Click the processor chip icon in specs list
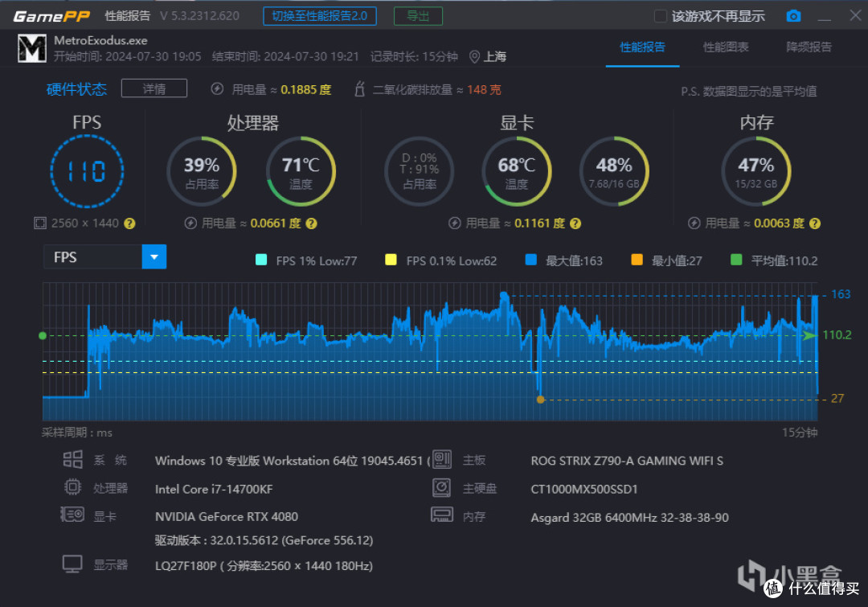This screenshot has height=607, width=868. 72,487
